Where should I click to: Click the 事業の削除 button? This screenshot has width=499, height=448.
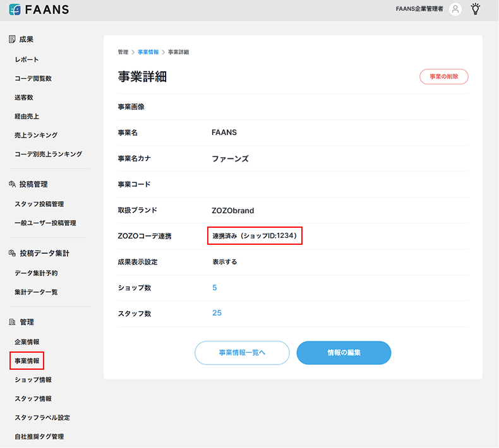tap(443, 76)
